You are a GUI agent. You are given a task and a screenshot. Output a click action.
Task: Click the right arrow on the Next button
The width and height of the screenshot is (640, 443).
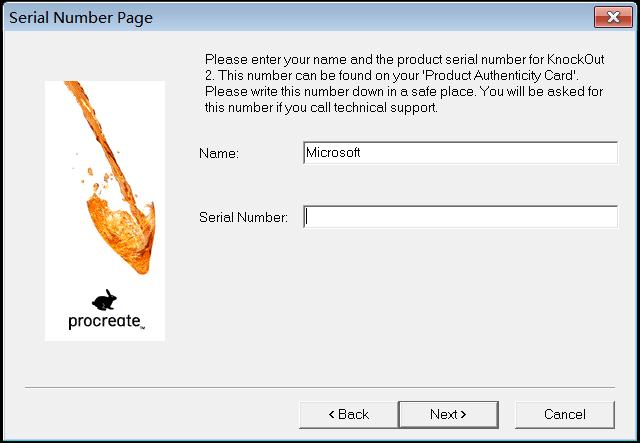pyautogui.click(x=463, y=414)
